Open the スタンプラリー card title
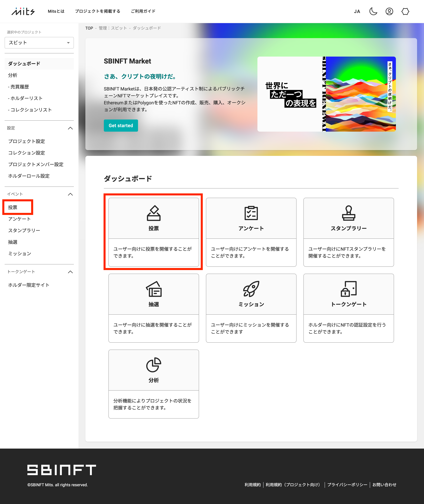This screenshot has height=504, width=424. click(x=349, y=228)
